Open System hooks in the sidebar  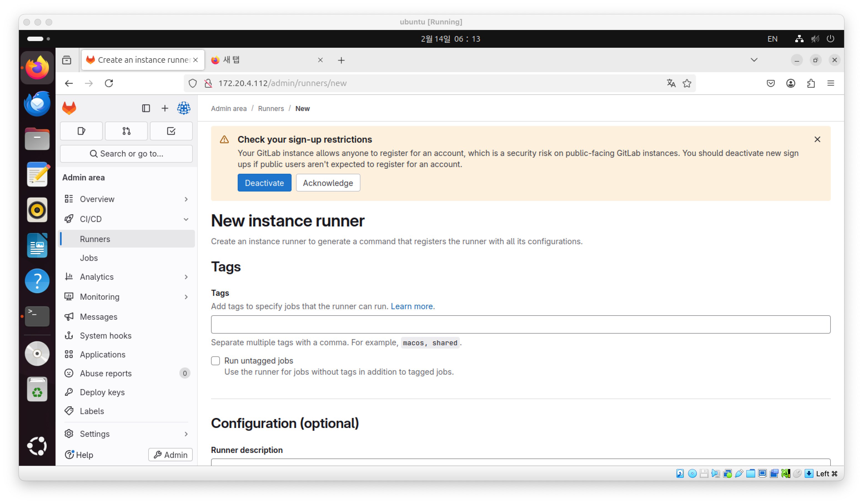[x=126, y=336]
